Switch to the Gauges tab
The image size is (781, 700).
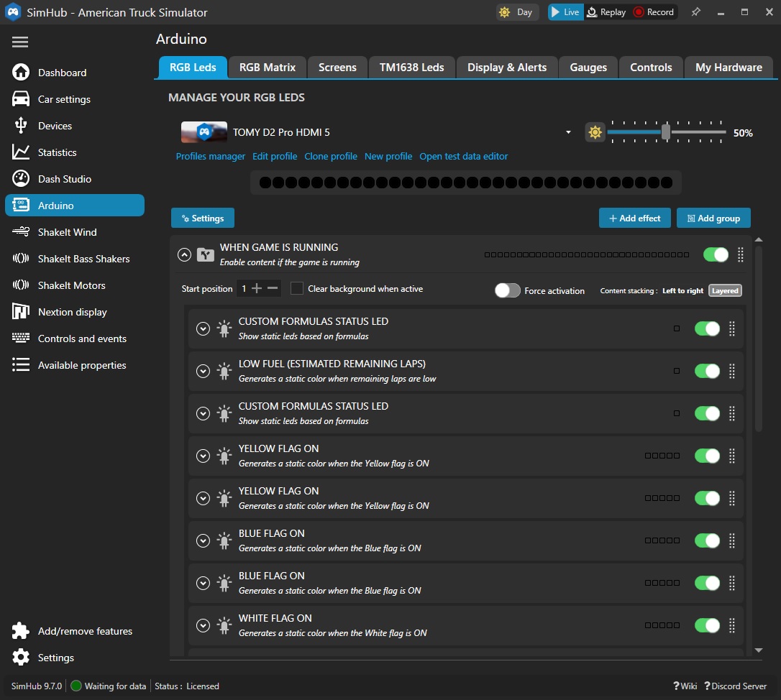pos(588,68)
